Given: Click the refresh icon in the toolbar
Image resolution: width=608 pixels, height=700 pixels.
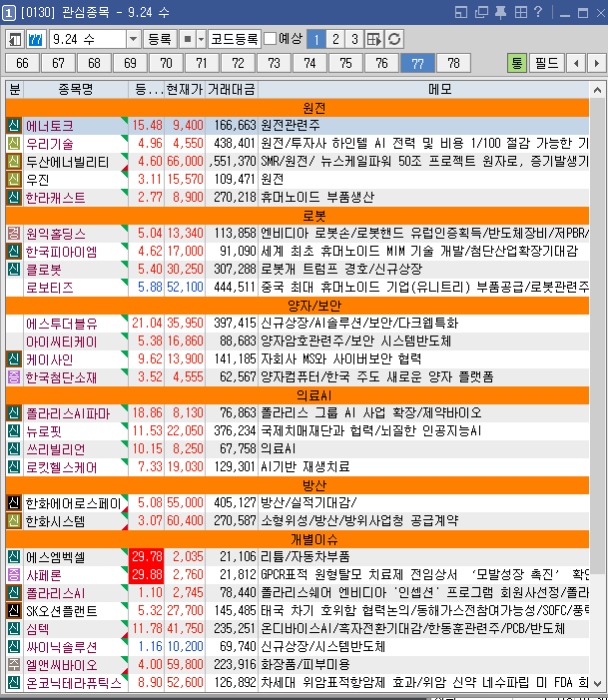Looking at the screenshot, I should [395, 39].
